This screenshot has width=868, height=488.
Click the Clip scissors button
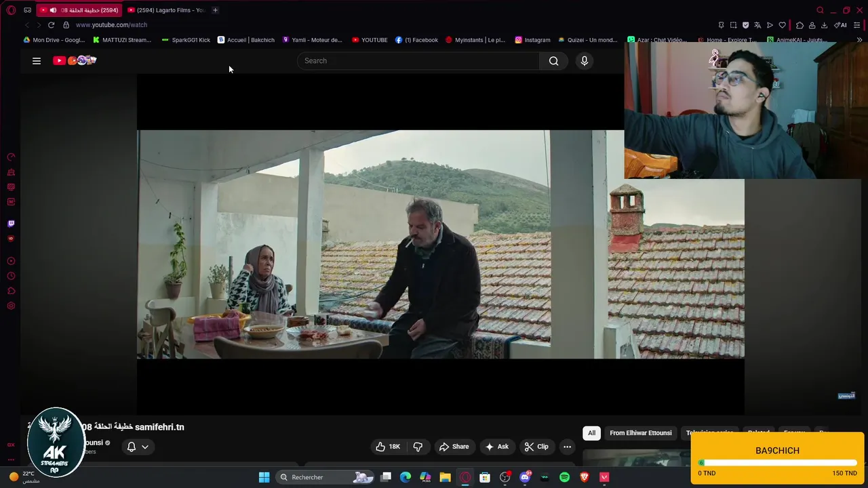point(536,447)
